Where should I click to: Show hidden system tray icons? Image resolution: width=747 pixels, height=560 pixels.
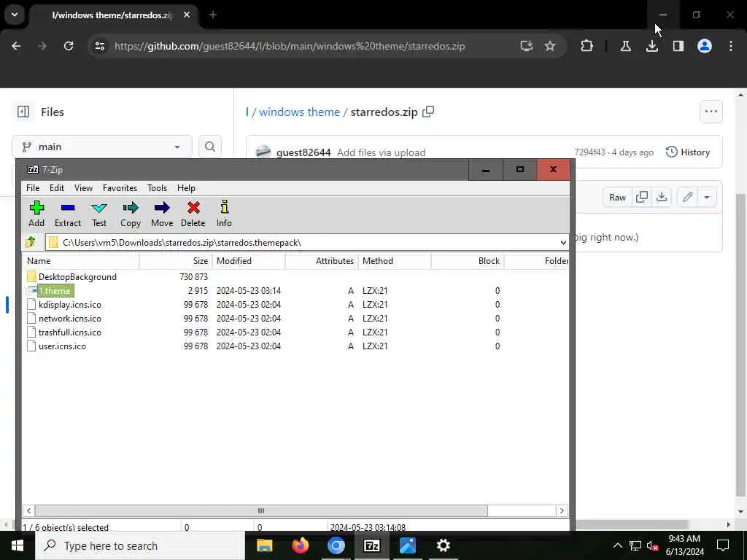click(x=617, y=545)
